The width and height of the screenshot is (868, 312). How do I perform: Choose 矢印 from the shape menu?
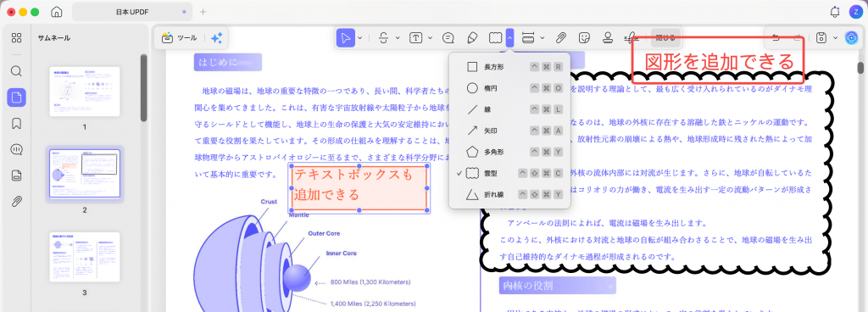[x=509, y=131]
